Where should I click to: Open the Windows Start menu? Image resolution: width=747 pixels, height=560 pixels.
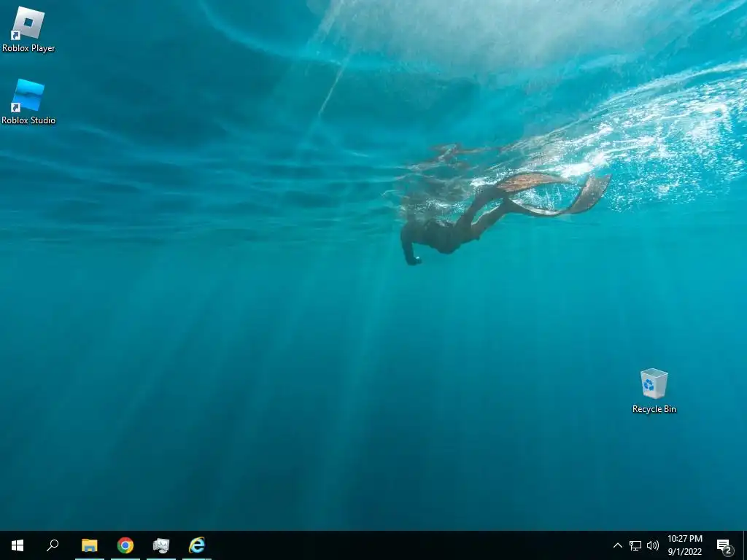(18, 545)
